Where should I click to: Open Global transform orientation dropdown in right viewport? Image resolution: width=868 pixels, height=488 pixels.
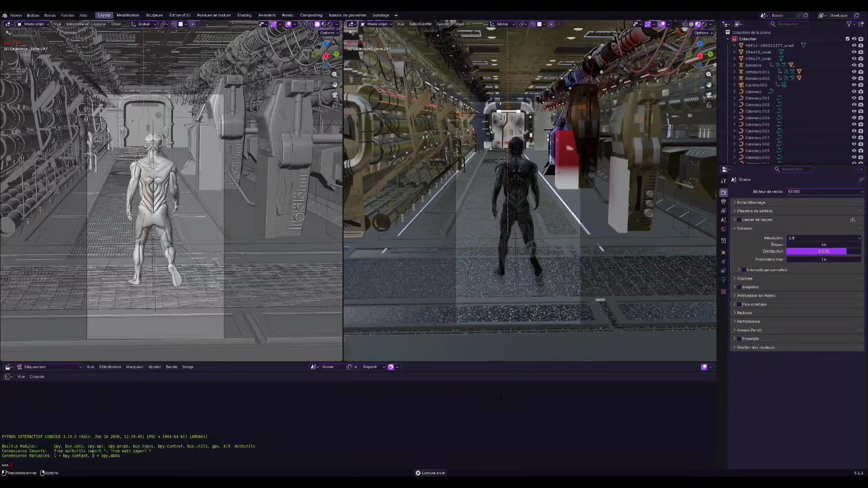(x=503, y=24)
